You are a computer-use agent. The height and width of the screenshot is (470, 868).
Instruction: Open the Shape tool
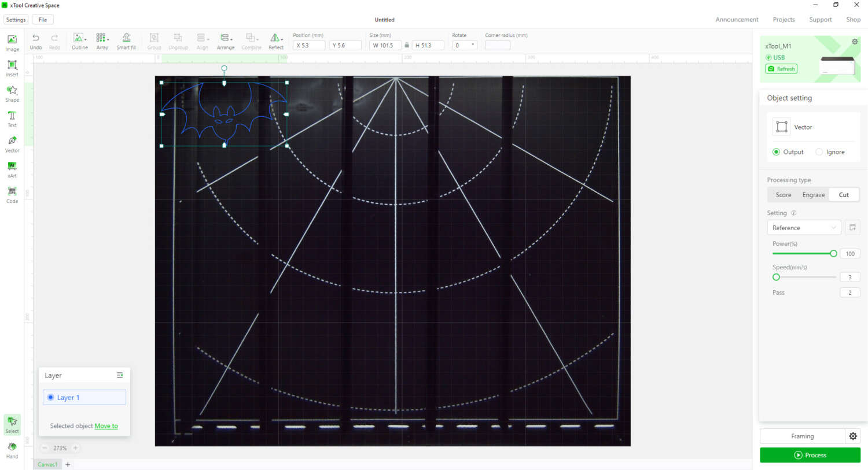[x=12, y=92]
